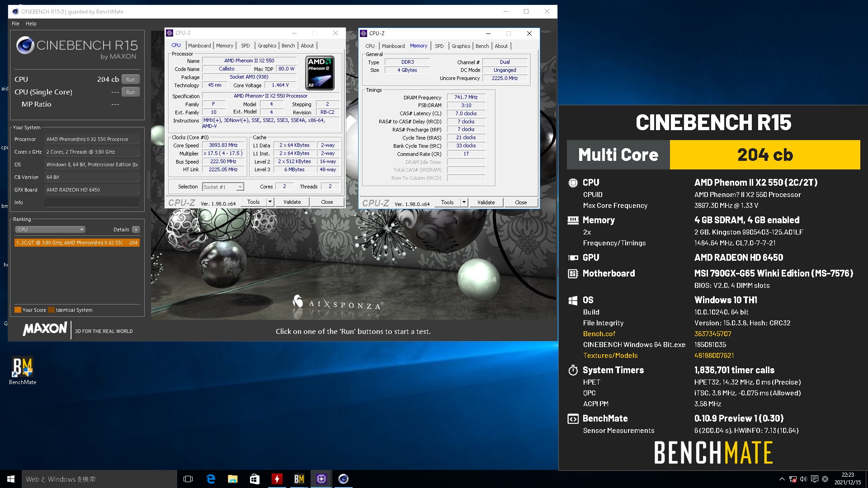
Task: Switch to Graphics tab in left CPU-Z
Action: coord(267,46)
